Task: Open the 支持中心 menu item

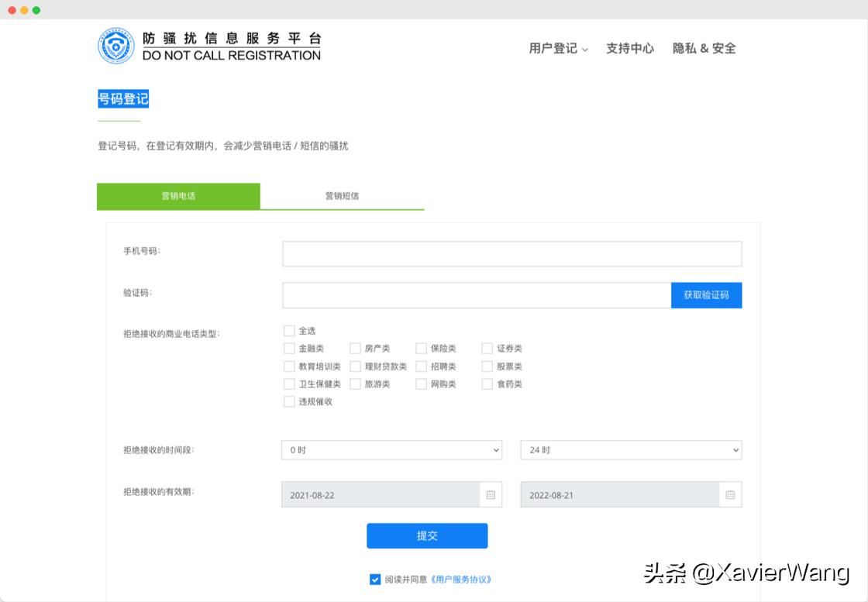Action: pos(630,47)
